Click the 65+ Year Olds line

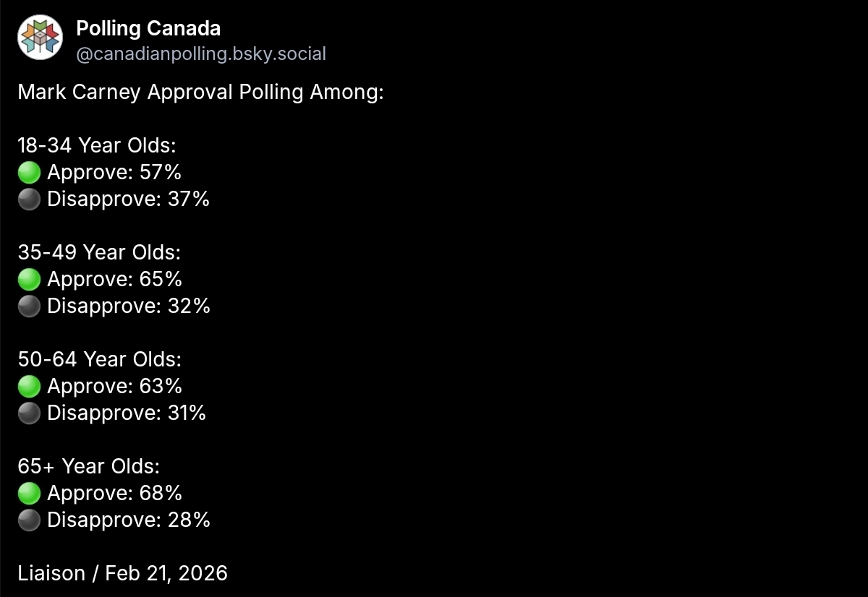89,466
